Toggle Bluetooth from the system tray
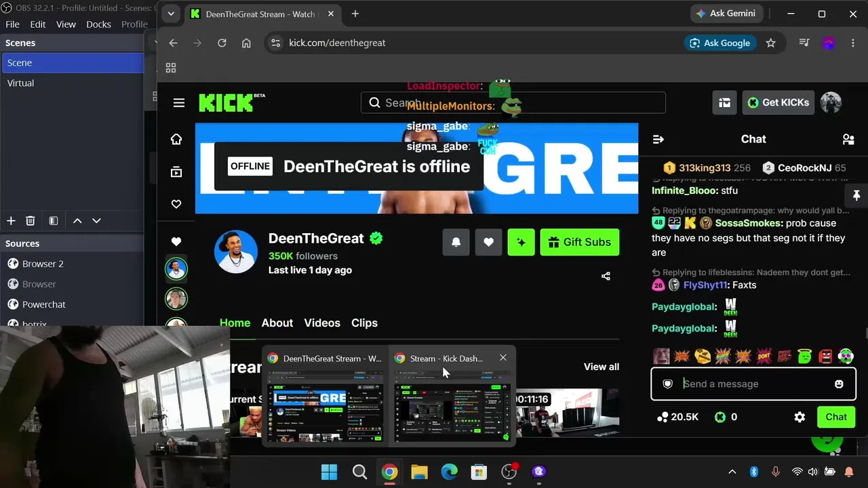Image resolution: width=868 pixels, height=488 pixels. (x=753, y=472)
